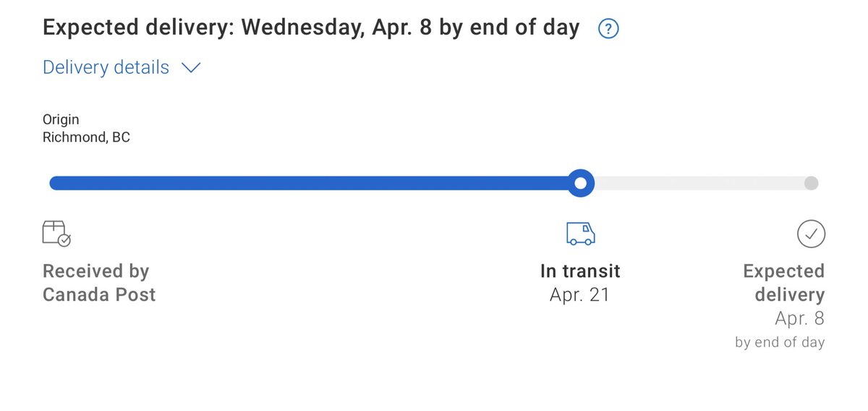This screenshot has height=411, width=868.
Task: Open the Delivery details link
Action: [106, 67]
